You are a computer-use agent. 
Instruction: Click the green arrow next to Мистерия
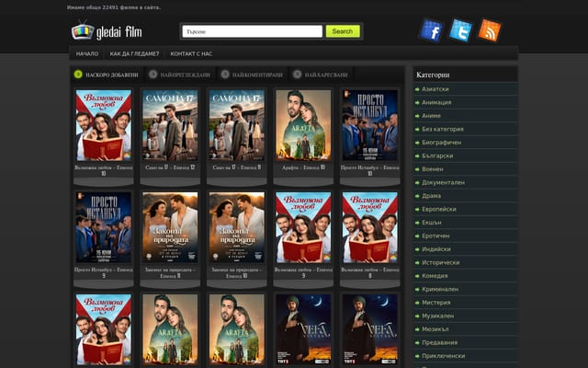pos(417,303)
